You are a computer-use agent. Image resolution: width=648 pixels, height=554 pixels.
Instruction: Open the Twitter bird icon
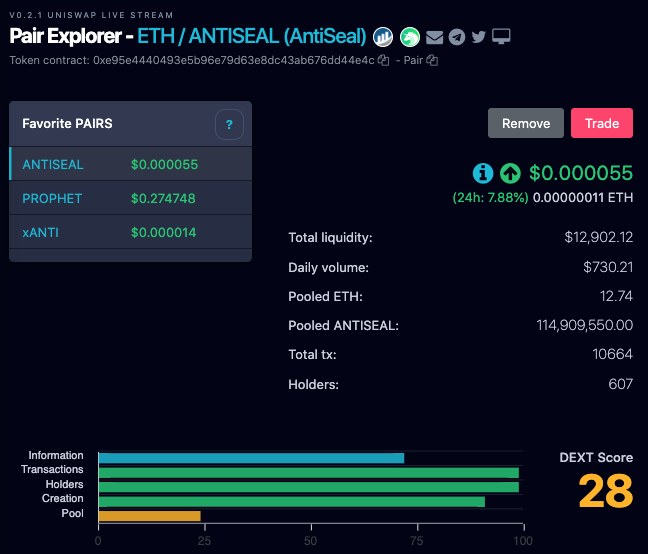479,37
